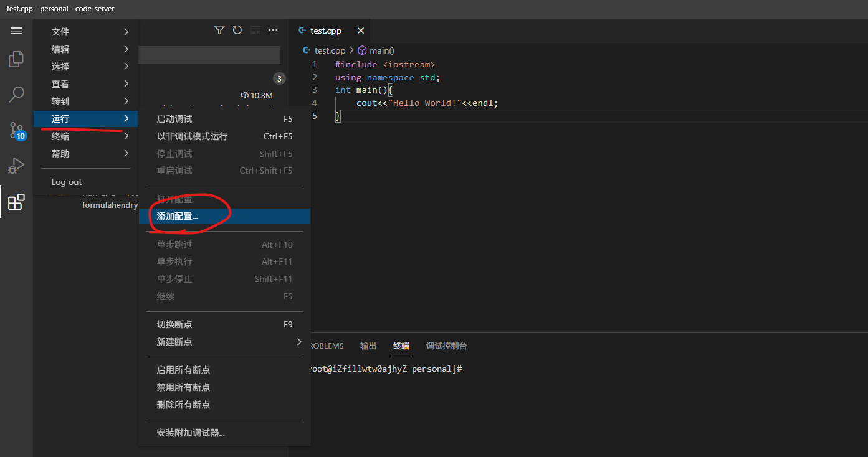Open the Run and Debug bug icon
This screenshot has height=457, width=868.
tap(17, 166)
